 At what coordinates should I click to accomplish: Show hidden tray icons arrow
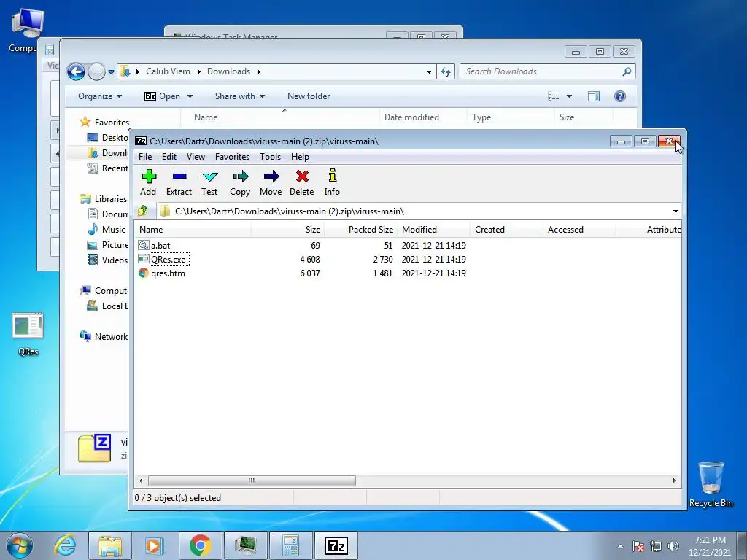[620, 546]
